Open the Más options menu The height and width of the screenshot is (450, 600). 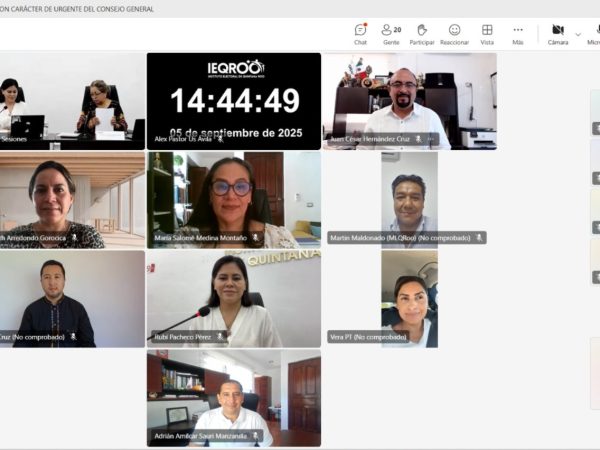pyautogui.click(x=518, y=34)
